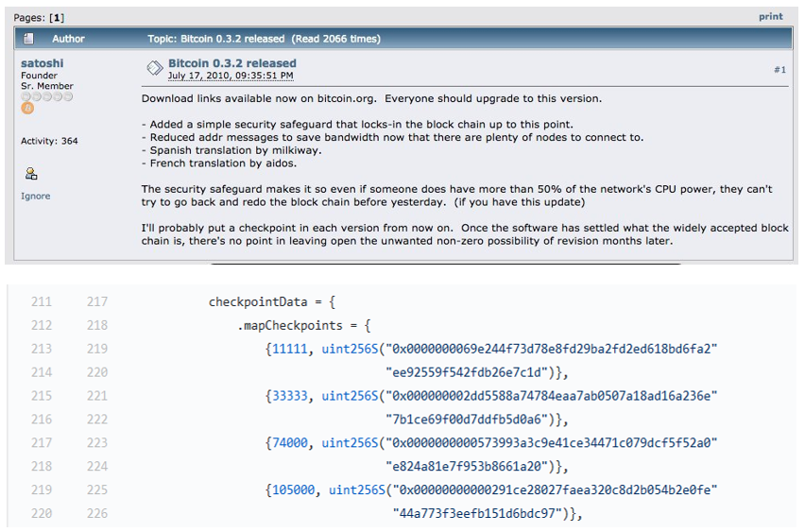805x532 pixels.
Task: Click the post icon beside Bitcoin 0.3.2 released
Action: pyautogui.click(x=155, y=68)
